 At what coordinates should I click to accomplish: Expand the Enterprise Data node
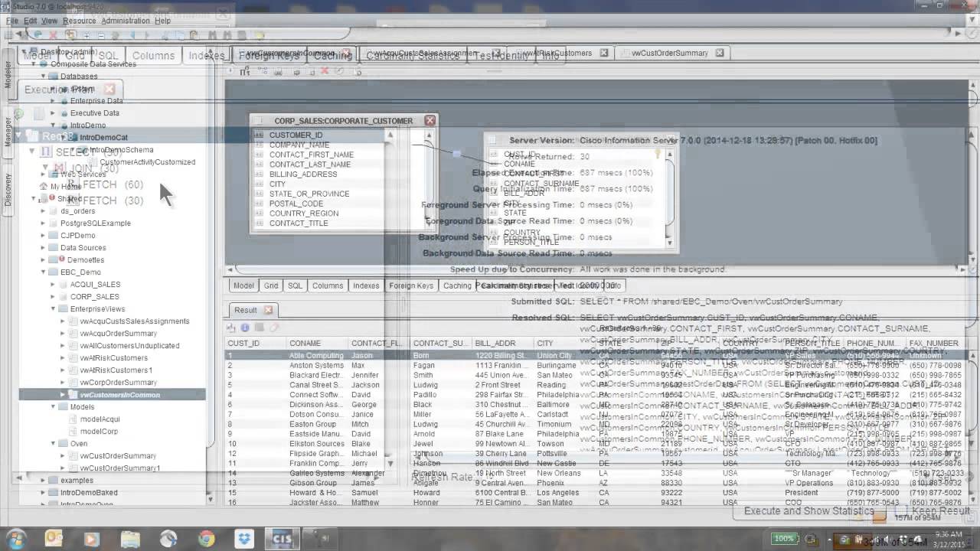pos(53,101)
